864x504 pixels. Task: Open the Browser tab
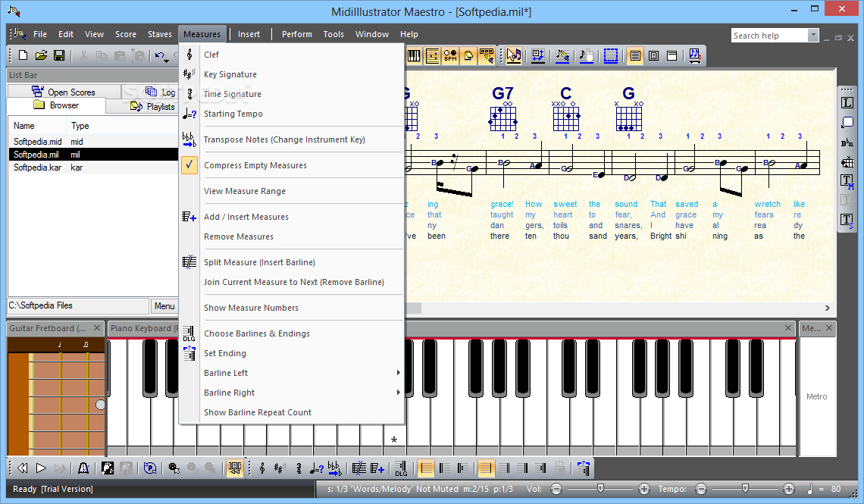coord(56,105)
